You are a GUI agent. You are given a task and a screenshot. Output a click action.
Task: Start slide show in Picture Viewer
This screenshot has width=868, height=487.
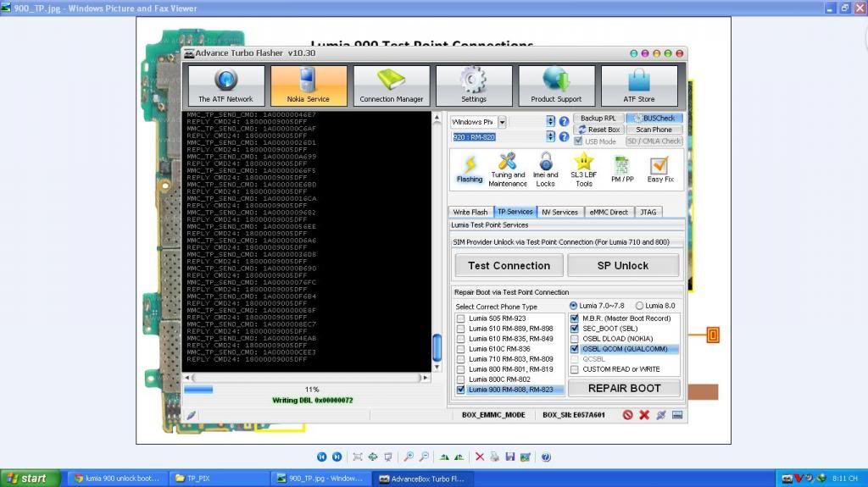[388, 457]
